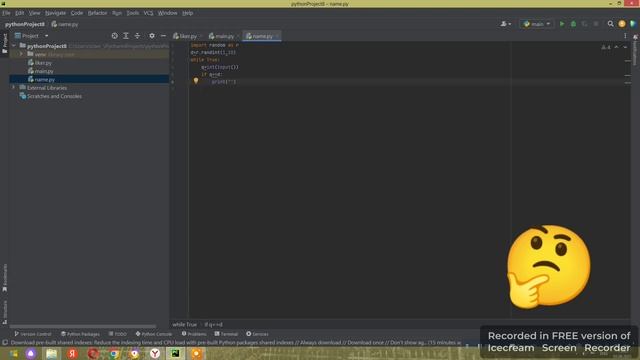Viewport: 640px width, 360px height.
Task: Open the Edit menu
Action: point(19,13)
